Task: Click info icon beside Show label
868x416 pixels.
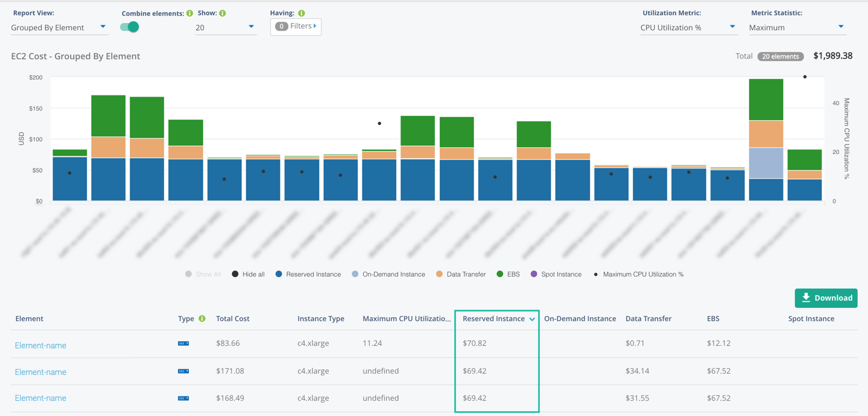Action: click(x=223, y=13)
